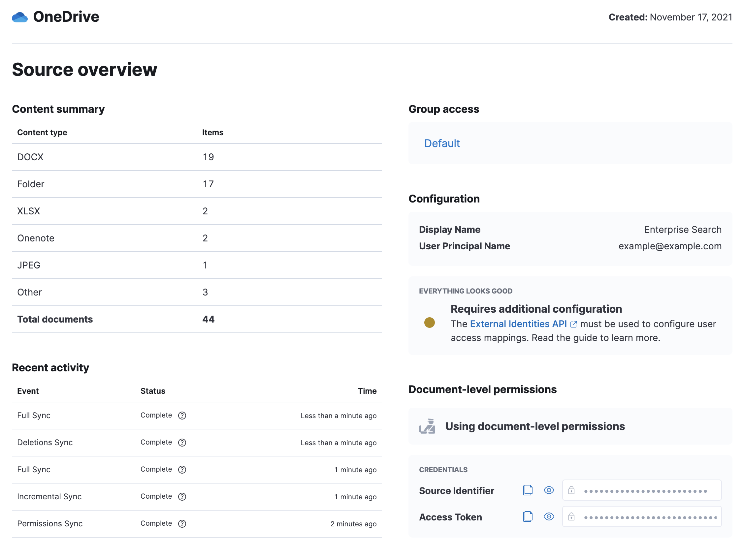Show the hidden credential value for Source Identifier

click(x=549, y=490)
